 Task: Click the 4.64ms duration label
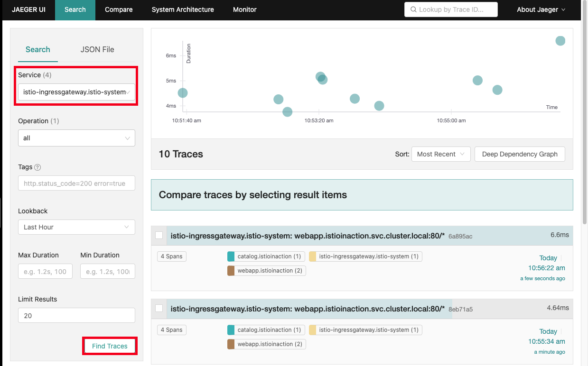click(558, 308)
